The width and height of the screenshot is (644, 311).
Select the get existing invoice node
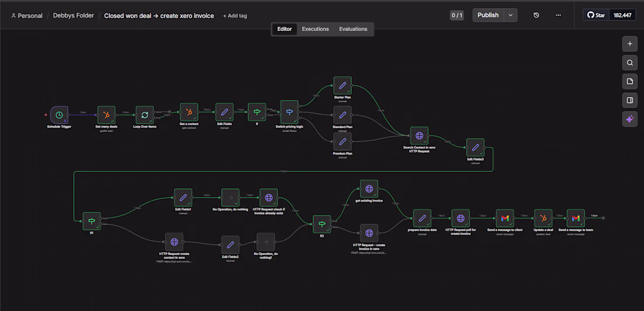coord(369,189)
